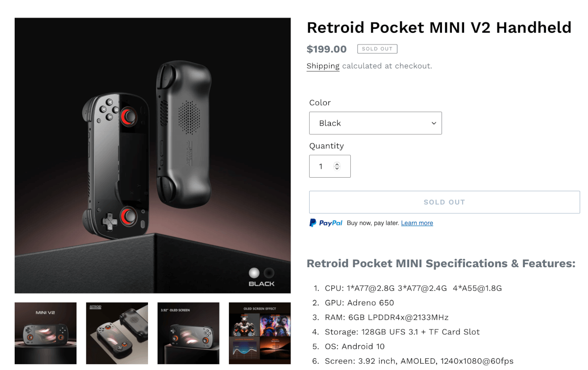This screenshot has height=370, width=588.
Task: Open the Shipping policy link
Action: tap(323, 66)
